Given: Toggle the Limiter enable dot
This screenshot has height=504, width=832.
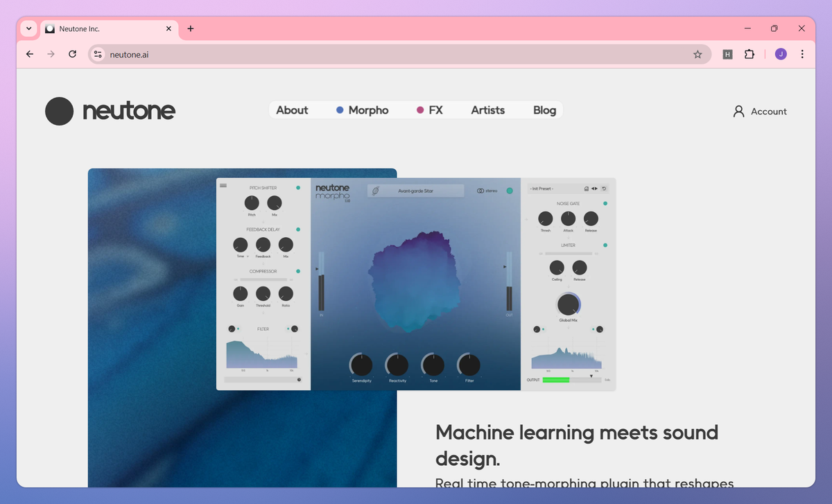Looking at the screenshot, I should [x=605, y=245].
